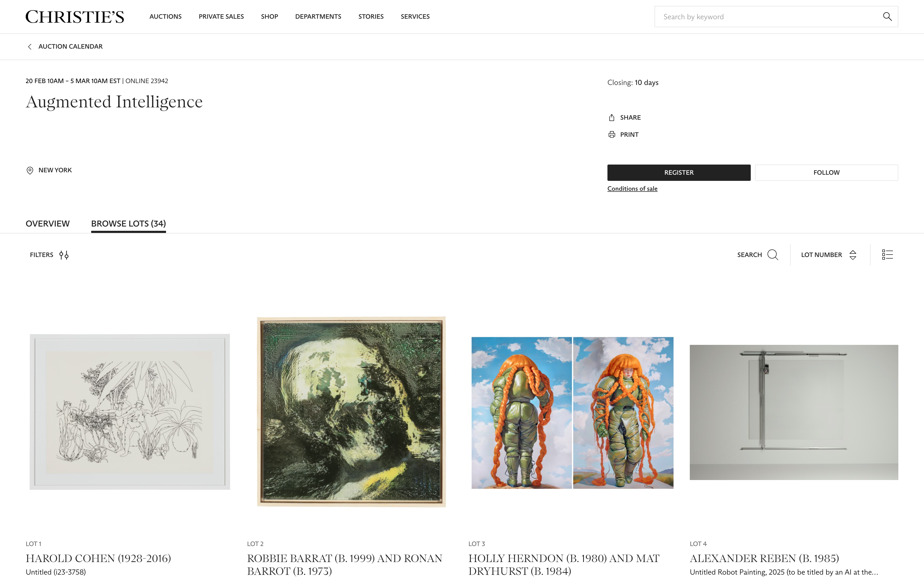Open the Harold Cohen drawing thumbnail
The width and height of the screenshot is (924, 577).
point(130,412)
